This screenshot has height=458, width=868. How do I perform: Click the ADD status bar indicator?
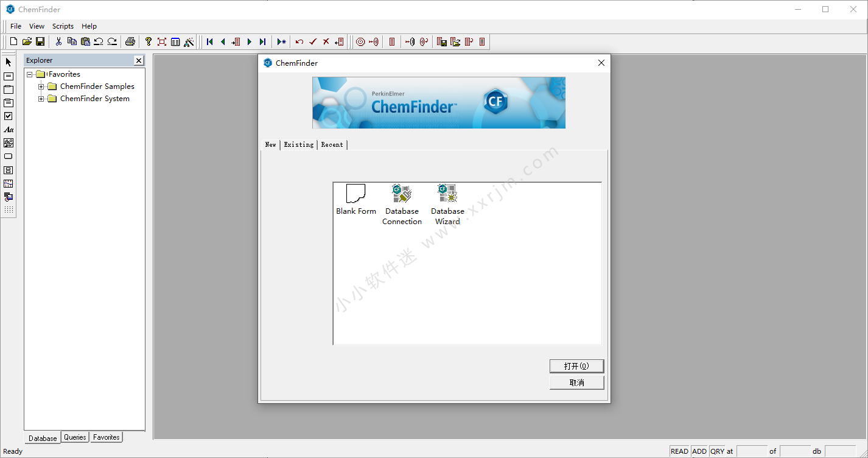[x=699, y=451]
